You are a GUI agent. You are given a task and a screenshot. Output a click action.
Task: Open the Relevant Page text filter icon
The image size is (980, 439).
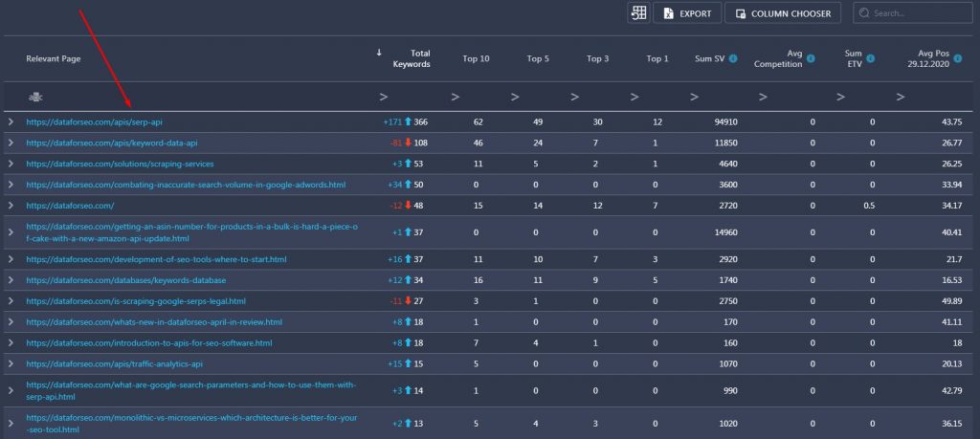[x=35, y=97]
